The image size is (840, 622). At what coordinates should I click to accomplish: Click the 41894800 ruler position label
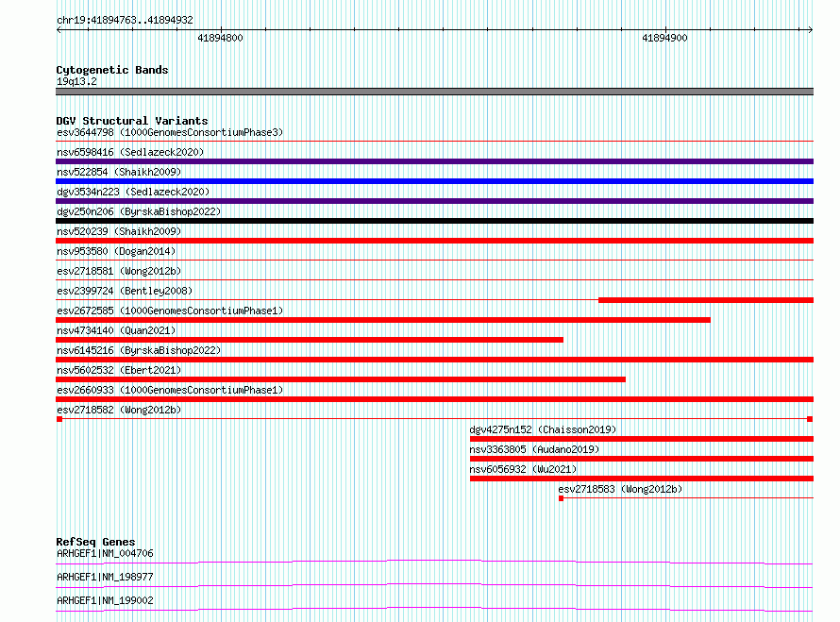pyautogui.click(x=220, y=38)
